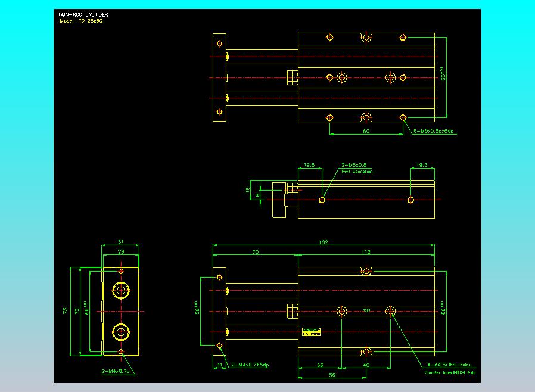The width and height of the screenshot is (535, 392).
Task: Click the 73 height dimension
Action: coord(65,311)
